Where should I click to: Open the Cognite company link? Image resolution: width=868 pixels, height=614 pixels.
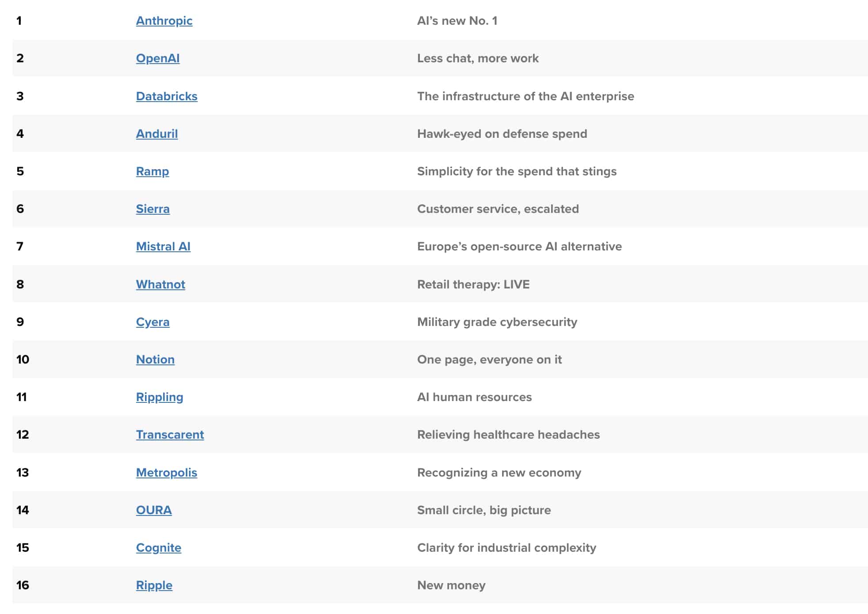pos(159,548)
